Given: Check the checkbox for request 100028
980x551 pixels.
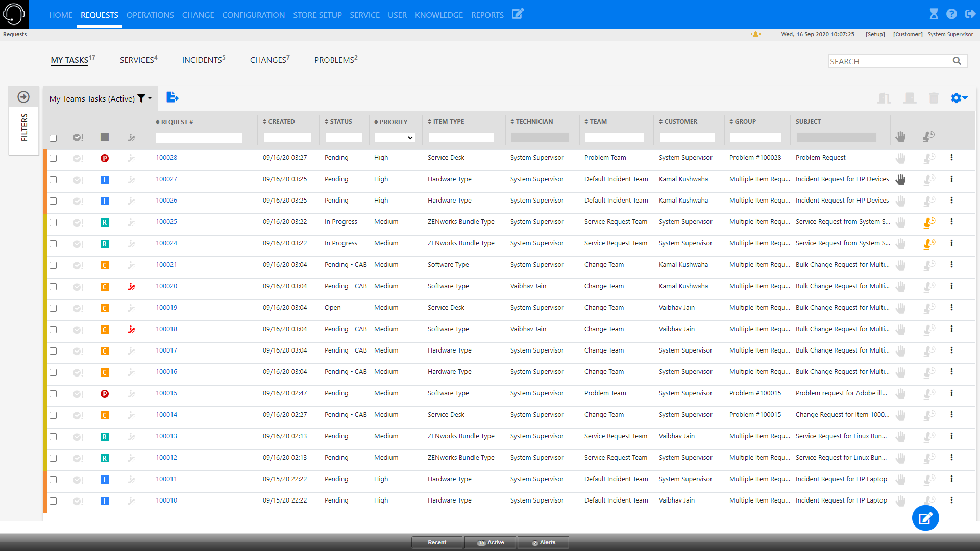Looking at the screenshot, I should pyautogui.click(x=53, y=158).
